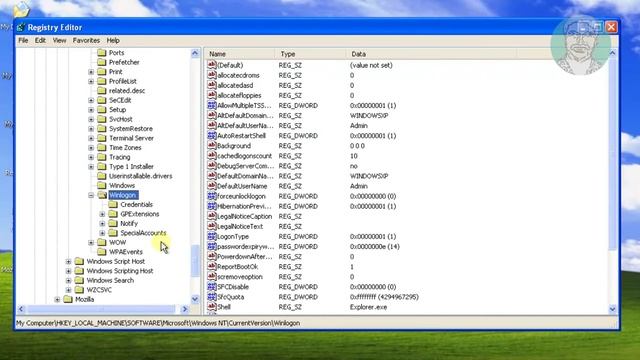Click the open folder icon of Winlogon

click(102, 195)
